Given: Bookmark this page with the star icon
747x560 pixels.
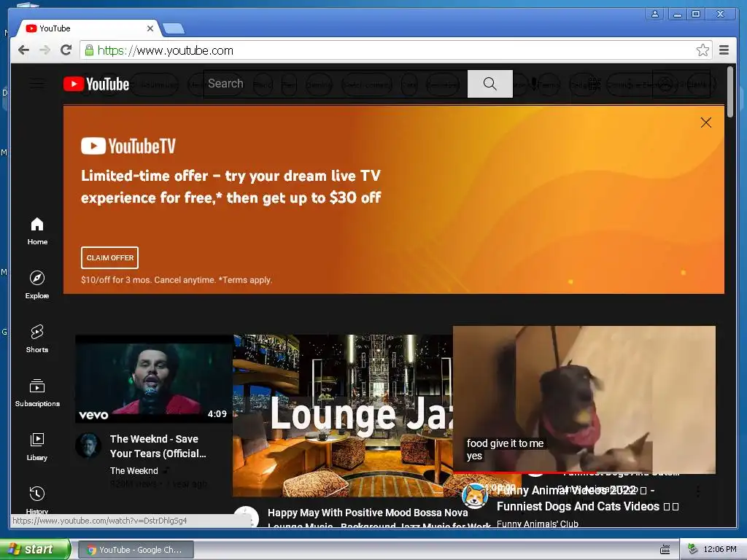Looking at the screenshot, I should [x=703, y=50].
